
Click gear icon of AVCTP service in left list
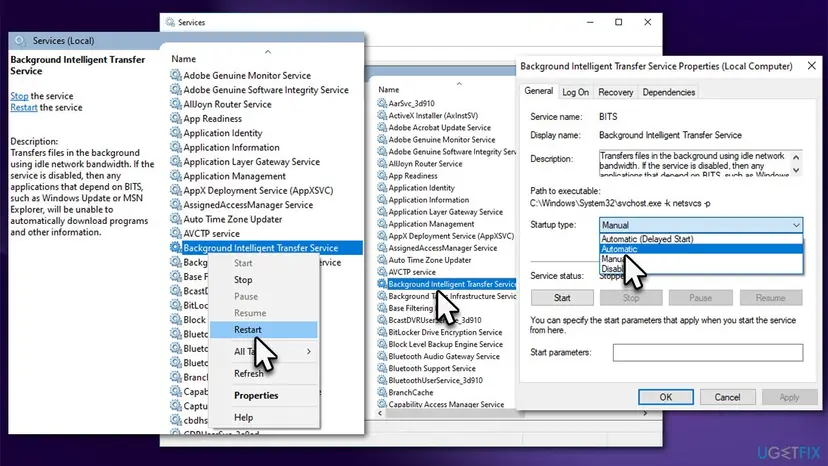[x=175, y=233]
